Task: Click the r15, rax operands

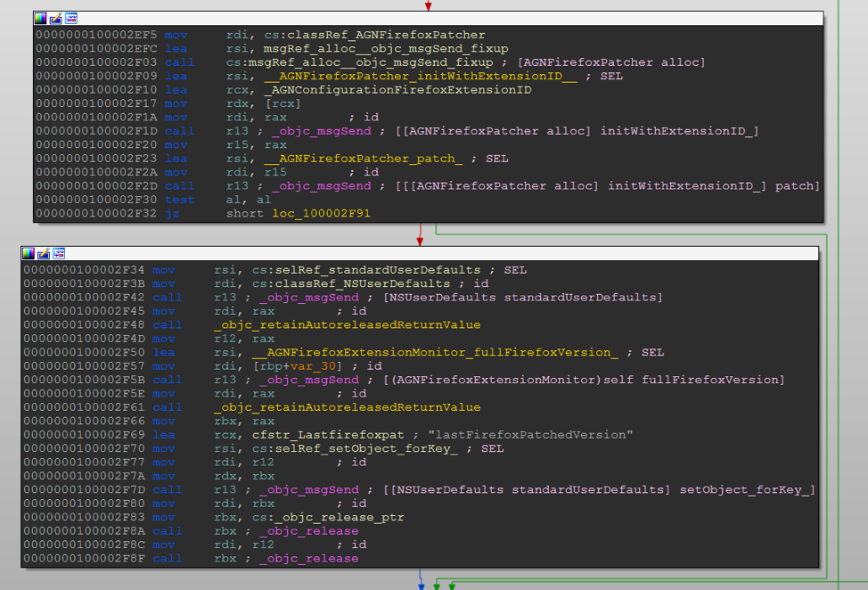Action: pyautogui.click(x=257, y=145)
